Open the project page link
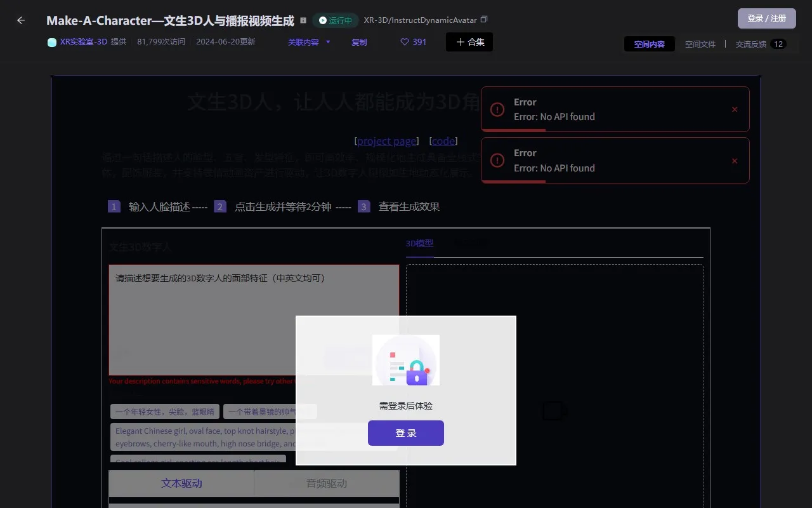The image size is (812, 508). point(386,140)
